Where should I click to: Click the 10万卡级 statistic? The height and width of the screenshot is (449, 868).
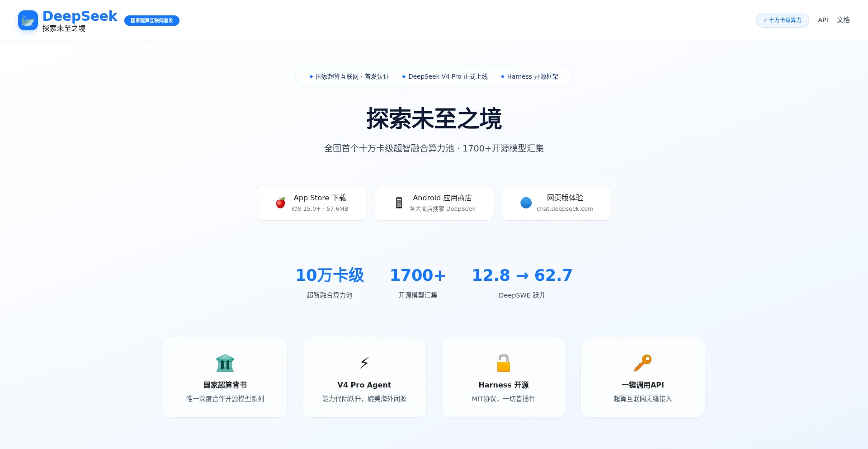[x=330, y=275]
